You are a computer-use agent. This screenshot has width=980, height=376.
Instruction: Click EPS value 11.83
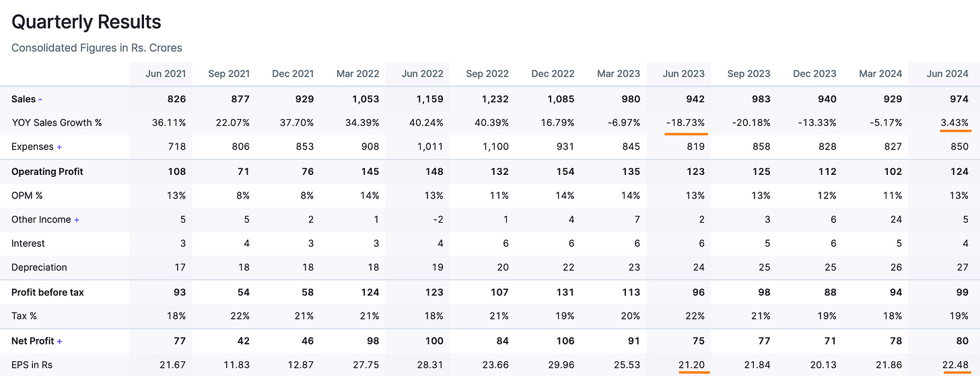(238, 365)
